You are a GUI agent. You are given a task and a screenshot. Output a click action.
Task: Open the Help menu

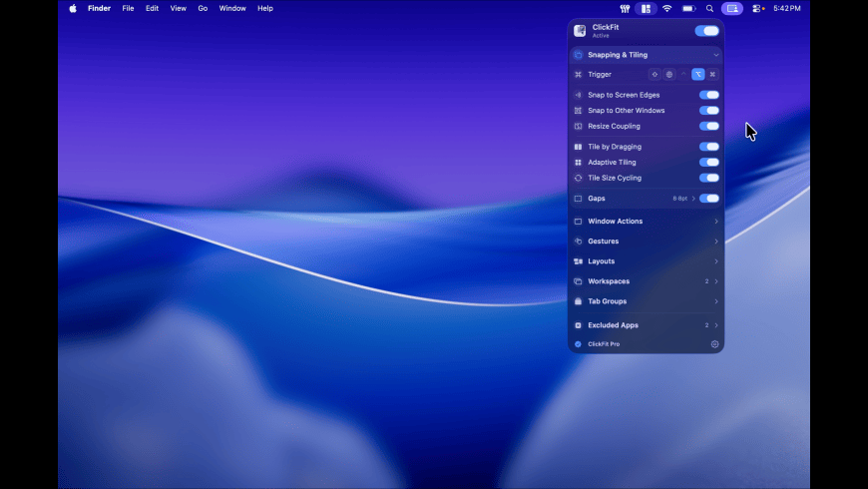point(265,8)
